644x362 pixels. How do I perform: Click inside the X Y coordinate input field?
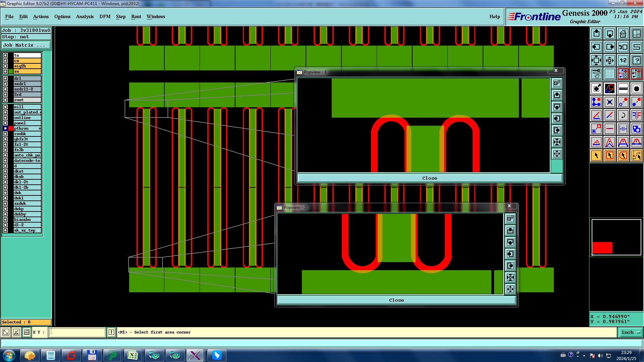pos(77,332)
